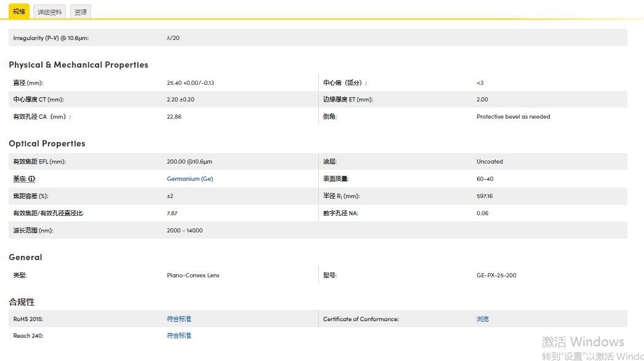Select the model number GE-PX-25-200
The height and width of the screenshot is (361, 644).
pos(496,276)
